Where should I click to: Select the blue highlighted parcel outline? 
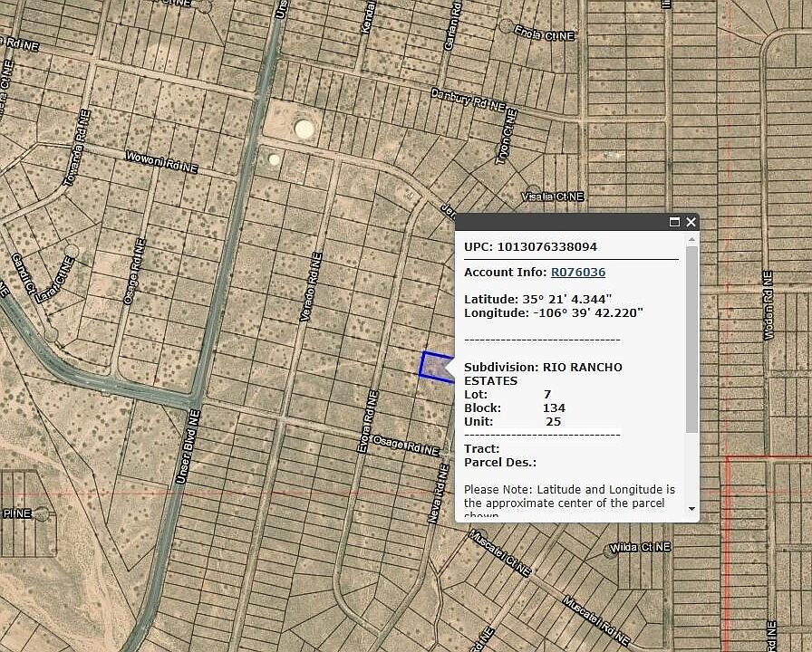pyautogui.click(x=436, y=366)
